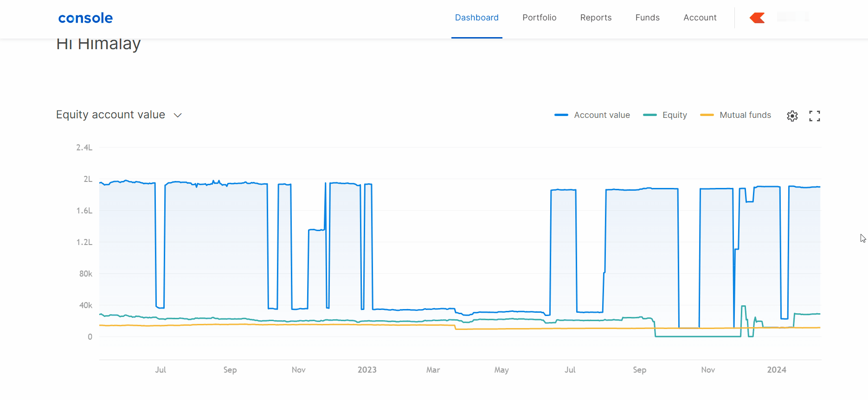Screen dimensions: 868x400
Task: Click the teal Equity legend swatch
Action: point(650,115)
